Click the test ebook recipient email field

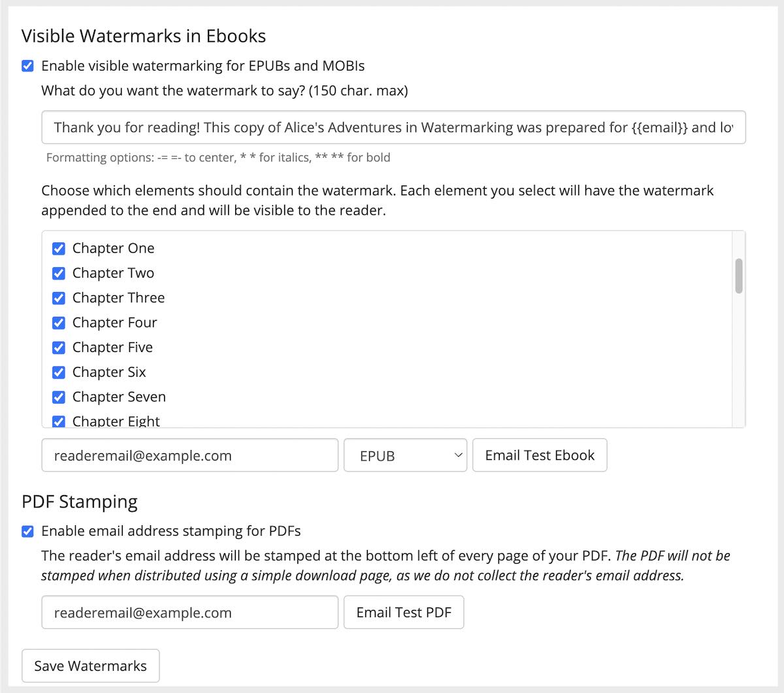(x=189, y=455)
